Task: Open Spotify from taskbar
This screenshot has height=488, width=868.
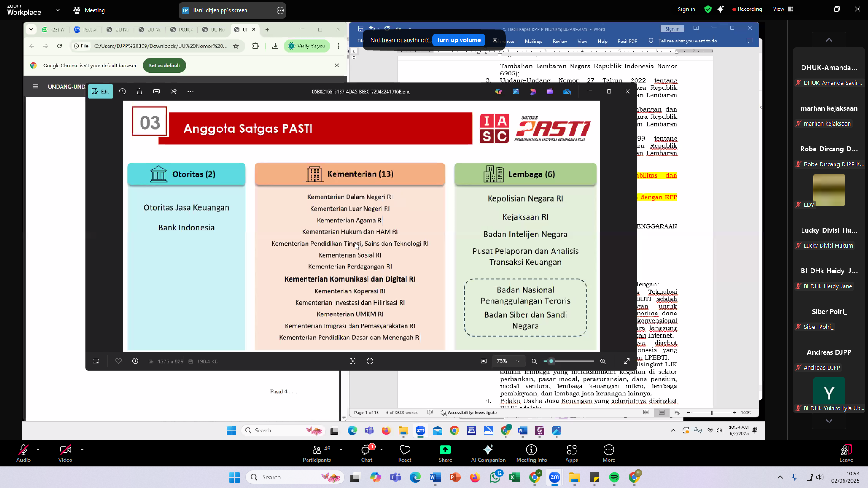Action: [614, 478]
